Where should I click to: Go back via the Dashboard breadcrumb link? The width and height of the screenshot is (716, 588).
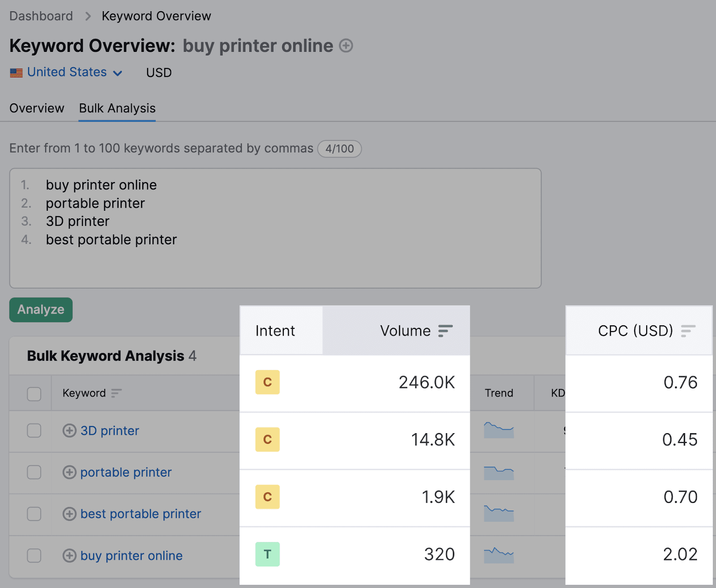point(41,16)
